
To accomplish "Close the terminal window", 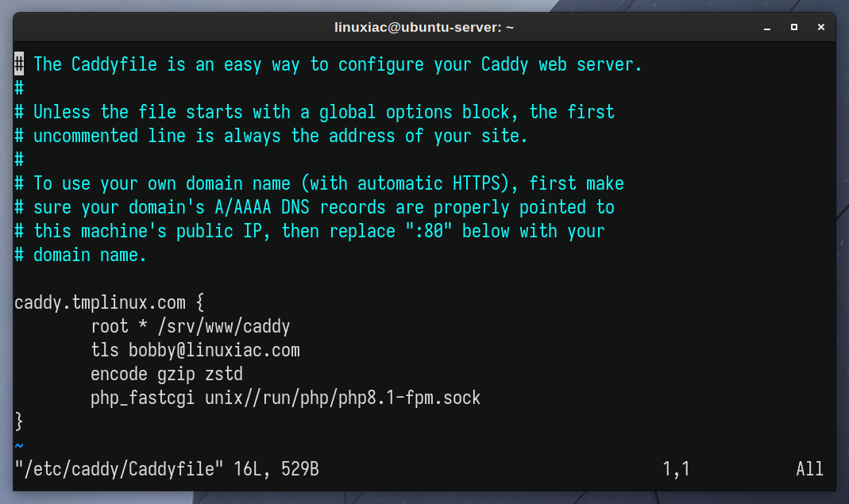I will 821,27.
